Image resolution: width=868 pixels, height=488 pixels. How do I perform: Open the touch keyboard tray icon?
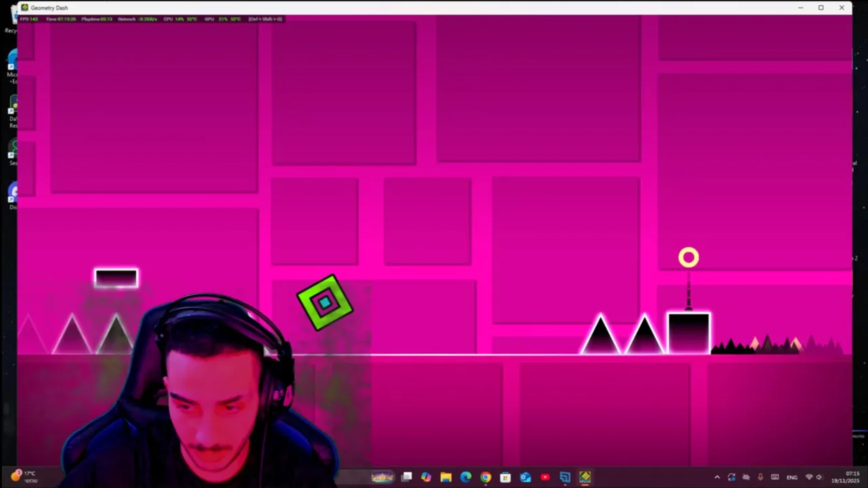tap(775, 477)
